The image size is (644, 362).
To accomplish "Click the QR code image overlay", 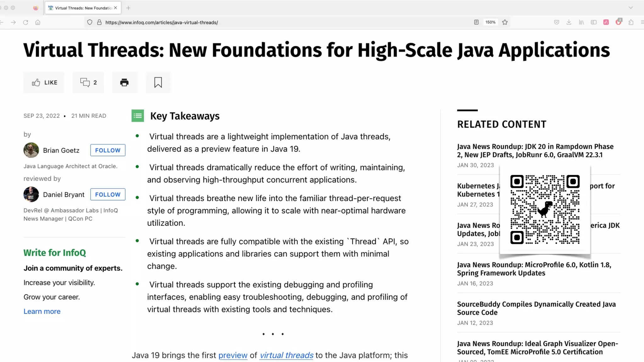I will pos(545,210).
